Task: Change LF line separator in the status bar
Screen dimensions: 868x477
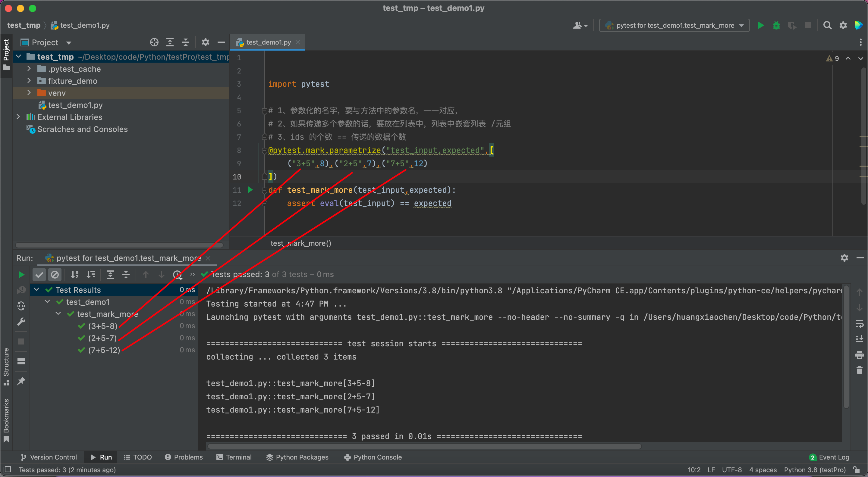Action: coord(711,469)
